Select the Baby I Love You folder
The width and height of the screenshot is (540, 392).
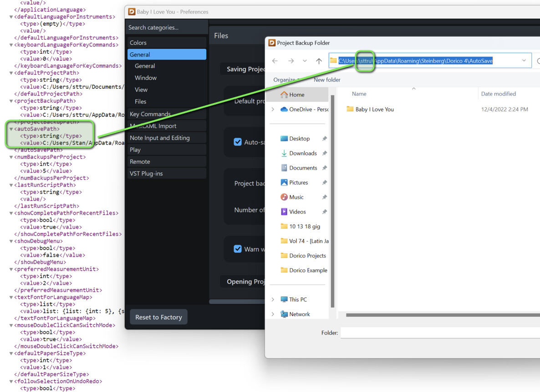pyautogui.click(x=370, y=109)
